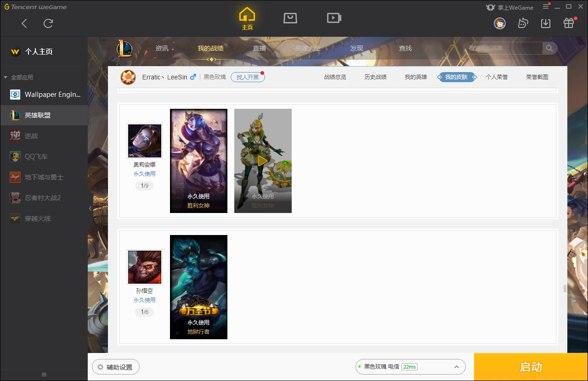This screenshot has height=381, width=588.
Task: Refresh the current page
Action: coord(48,23)
